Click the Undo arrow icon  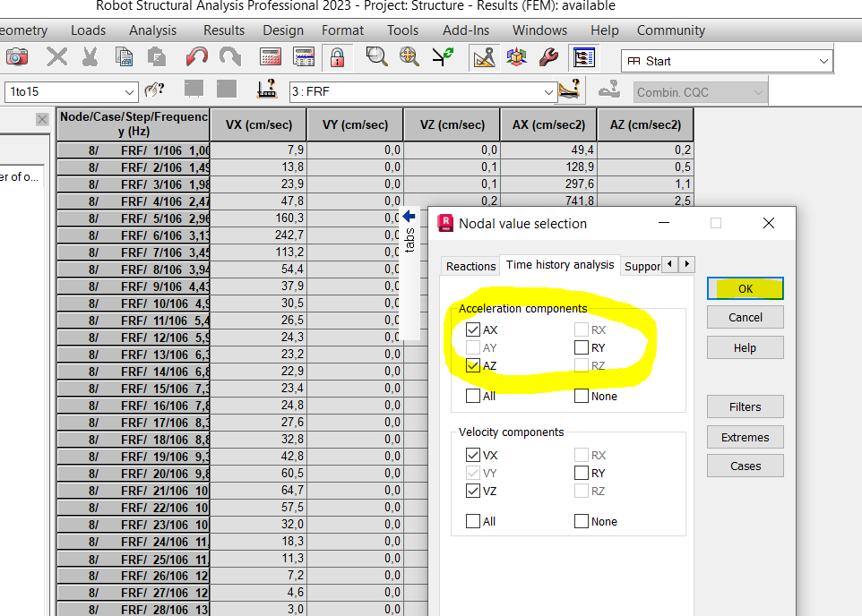click(195, 56)
